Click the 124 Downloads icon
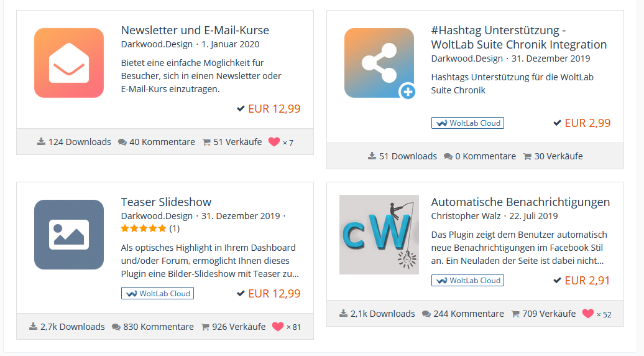The width and height of the screenshot is (644, 356). click(42, 142)
